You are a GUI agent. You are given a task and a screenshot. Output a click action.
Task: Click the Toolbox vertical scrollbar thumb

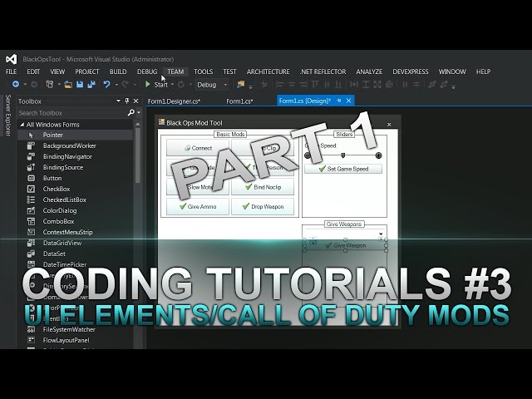click(x=137, y=155)
